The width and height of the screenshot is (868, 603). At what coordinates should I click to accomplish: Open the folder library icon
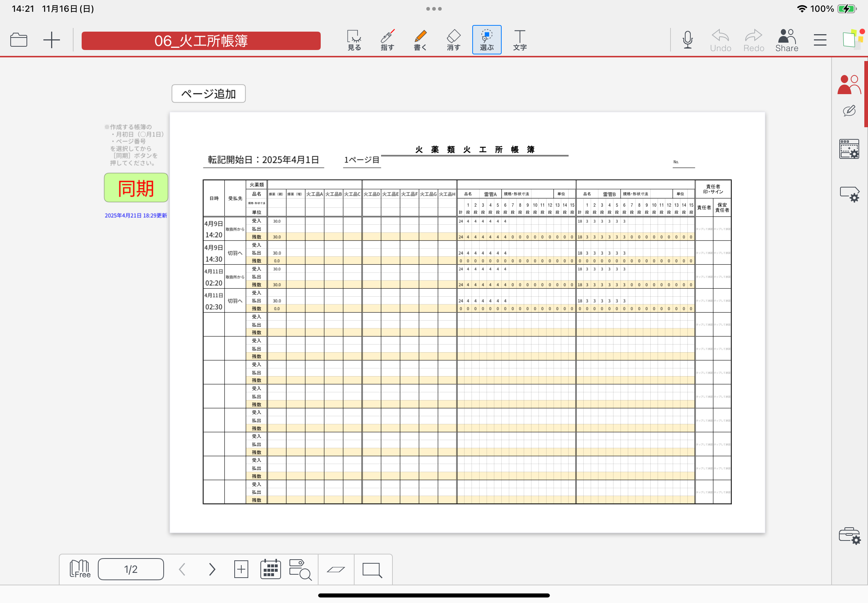[18, 40]
